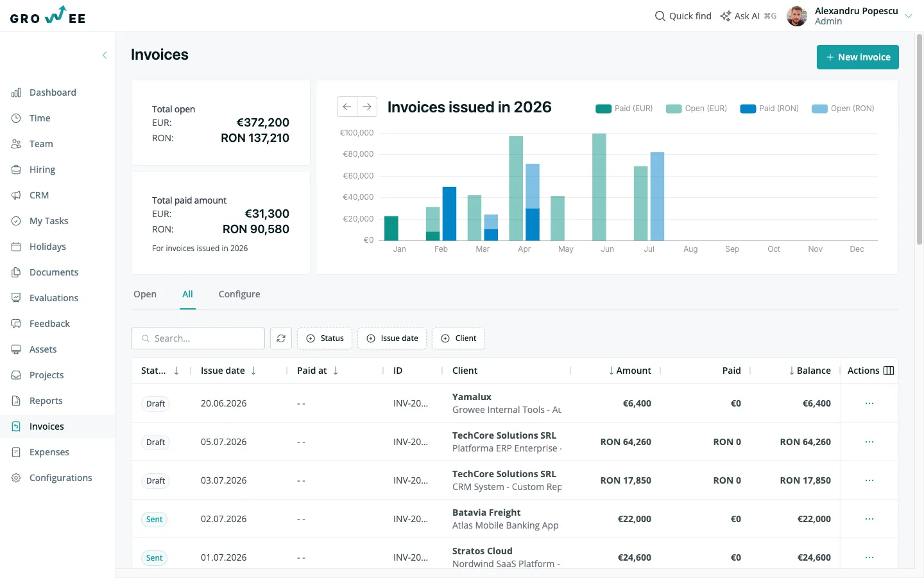Screen dimensions: 924x578
Task: Open Assets in the sidebar
Action: (x=42, y=349)
